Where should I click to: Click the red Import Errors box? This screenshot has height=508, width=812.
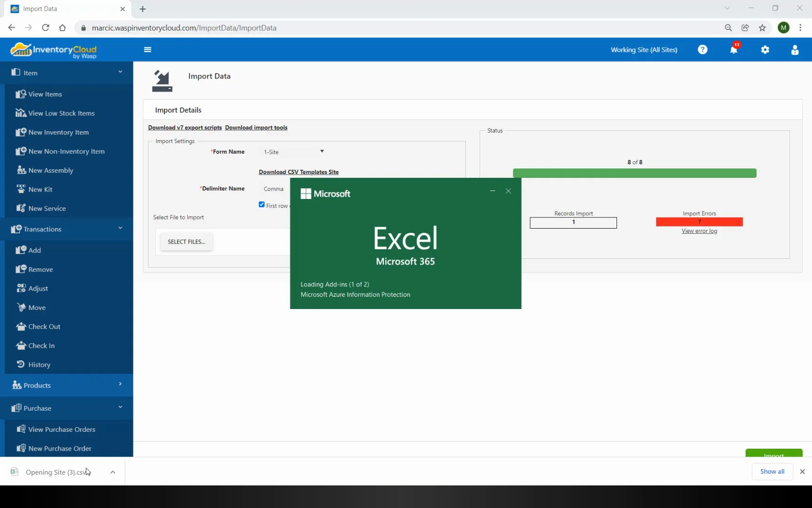pyautogui.click(x=699, y=222)
